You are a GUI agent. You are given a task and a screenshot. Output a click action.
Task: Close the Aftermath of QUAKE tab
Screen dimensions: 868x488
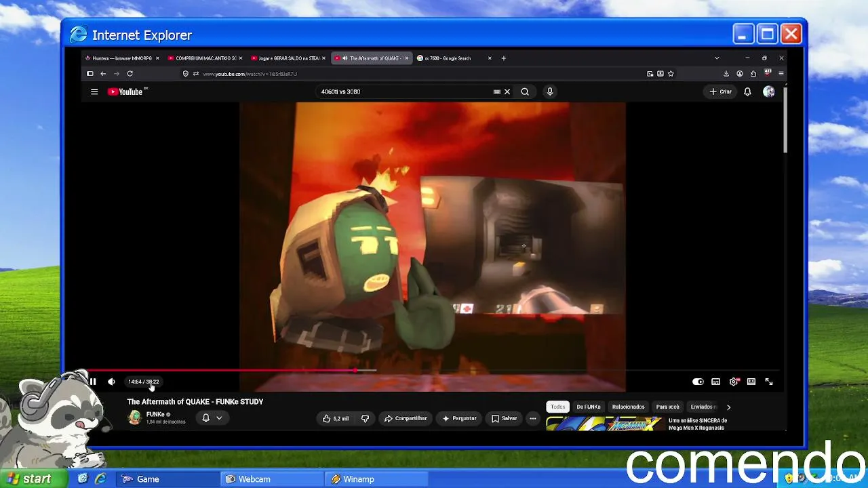tap(407, 58)
